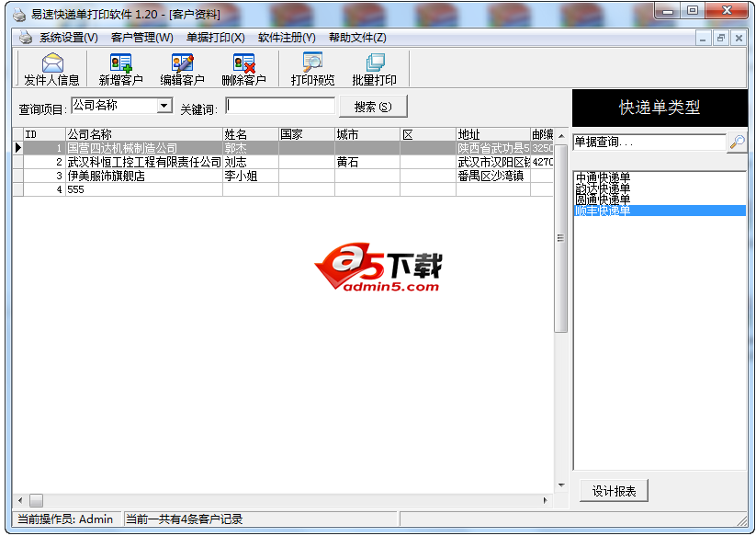Viewport: 756px width, 536px height.
Task: Click the vertical scrollbar up arrow
Action: tap(560, 136)
